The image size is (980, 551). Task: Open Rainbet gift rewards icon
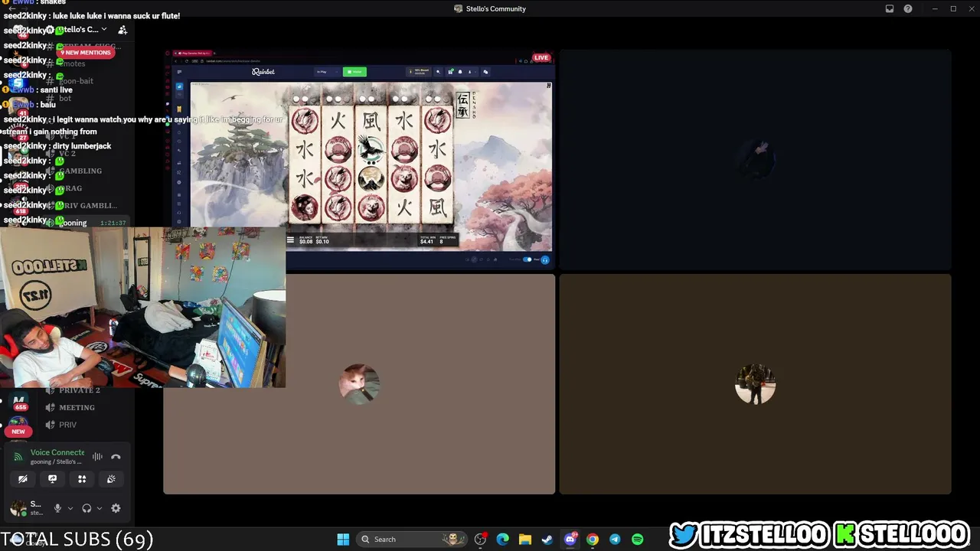pos(450,72)
